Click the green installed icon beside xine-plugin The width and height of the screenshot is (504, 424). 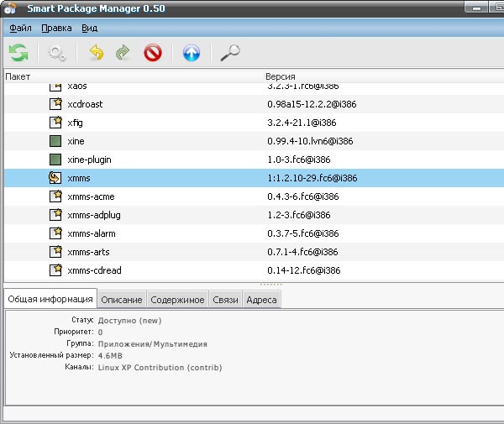55,160
